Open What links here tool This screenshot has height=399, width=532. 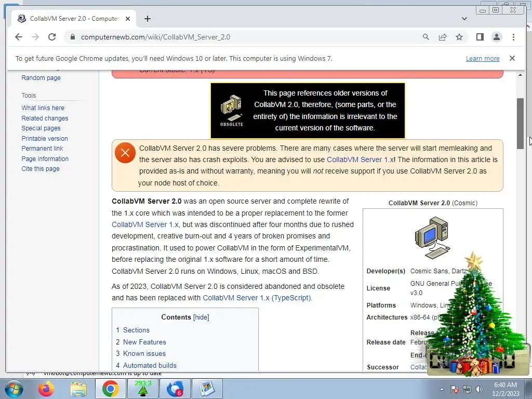(43, 108)
